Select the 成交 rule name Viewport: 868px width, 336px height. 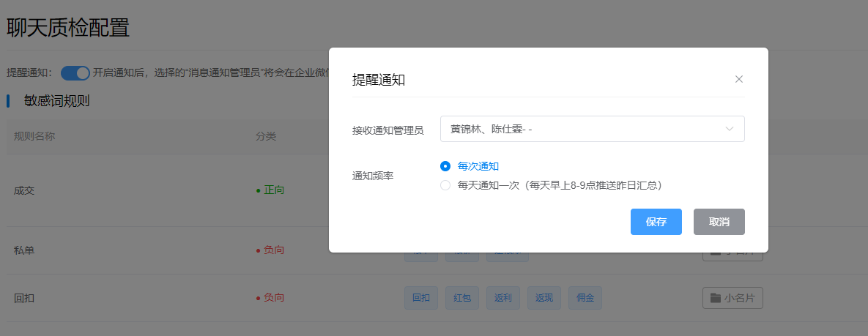[x=24, y=190]
